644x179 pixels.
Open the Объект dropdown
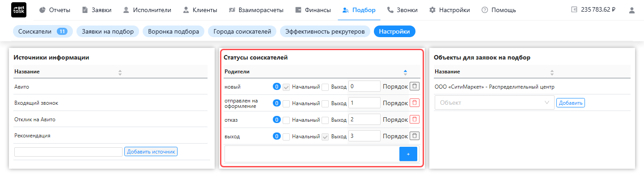pyautogui.click(x=494, y=102)
